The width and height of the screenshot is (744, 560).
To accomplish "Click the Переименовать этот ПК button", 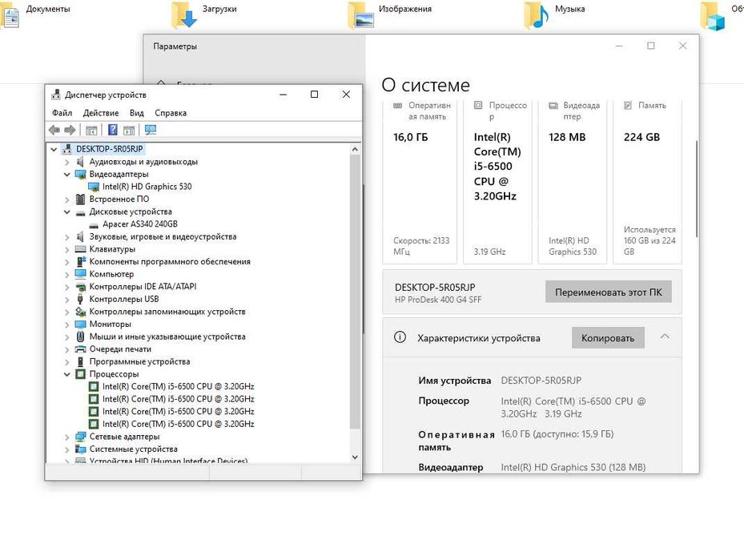I will [609, 292].
